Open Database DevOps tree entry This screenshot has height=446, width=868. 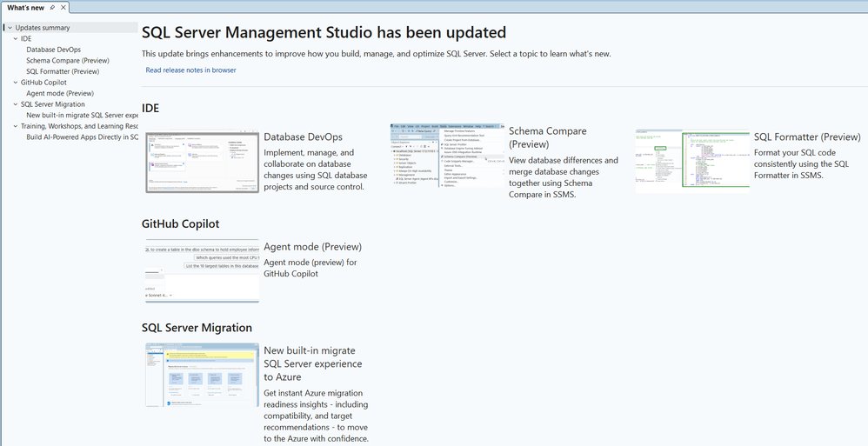click(x=54, y=50)
